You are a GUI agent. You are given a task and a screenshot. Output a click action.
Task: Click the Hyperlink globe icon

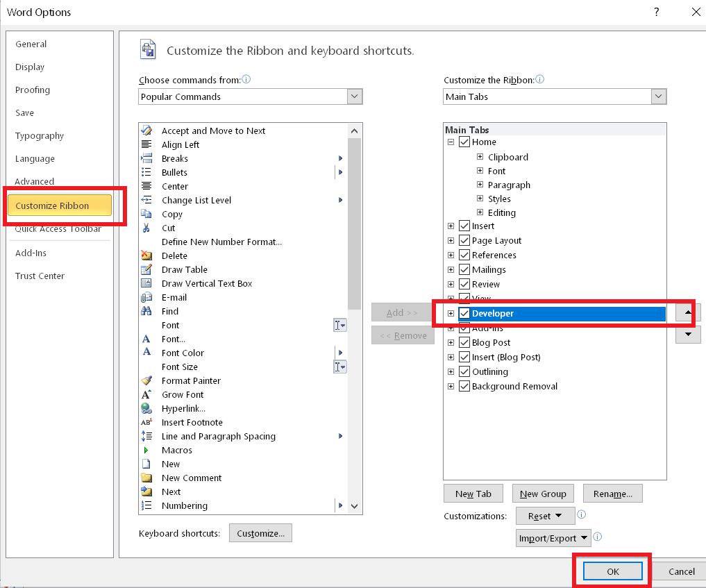click(146, 408)
